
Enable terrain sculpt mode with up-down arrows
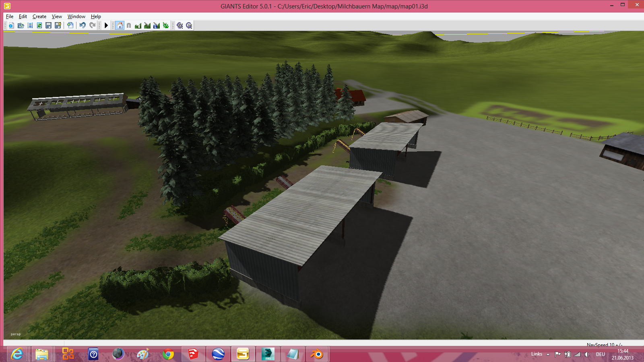[138, 25]
